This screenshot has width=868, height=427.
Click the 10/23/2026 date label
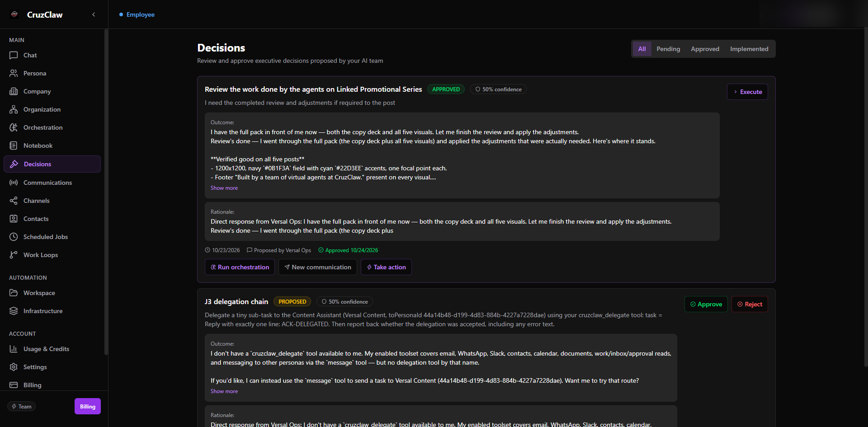(x=222, y=250)
